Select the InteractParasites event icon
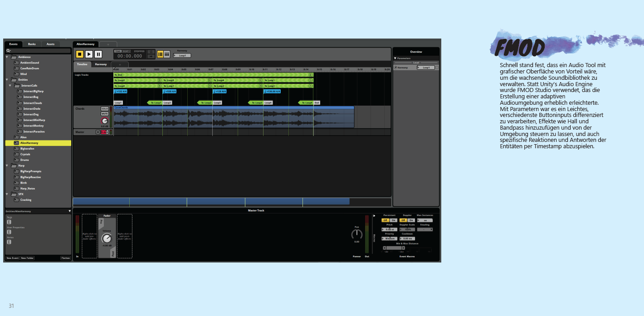The height and width of the screenshot is (316, 644). click(x=20, y=131)
